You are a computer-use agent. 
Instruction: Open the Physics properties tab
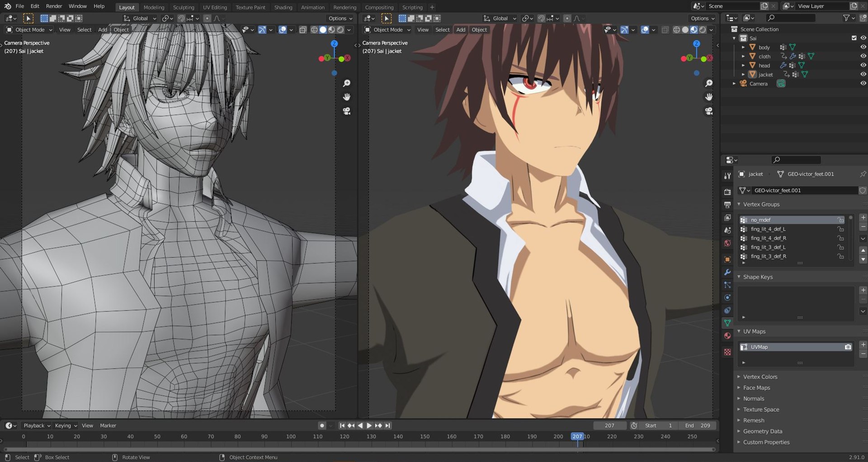click(x=727, y=297)
